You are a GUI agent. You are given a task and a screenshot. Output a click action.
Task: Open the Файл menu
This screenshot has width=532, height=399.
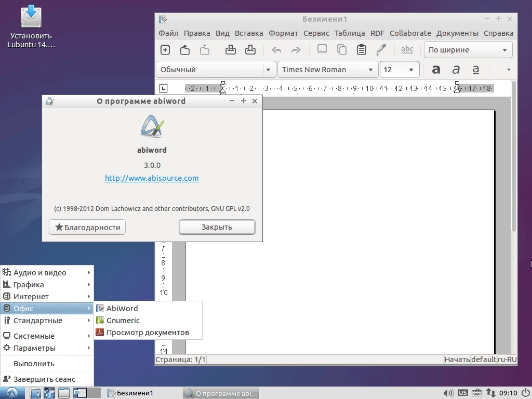(x=168, y=33)
